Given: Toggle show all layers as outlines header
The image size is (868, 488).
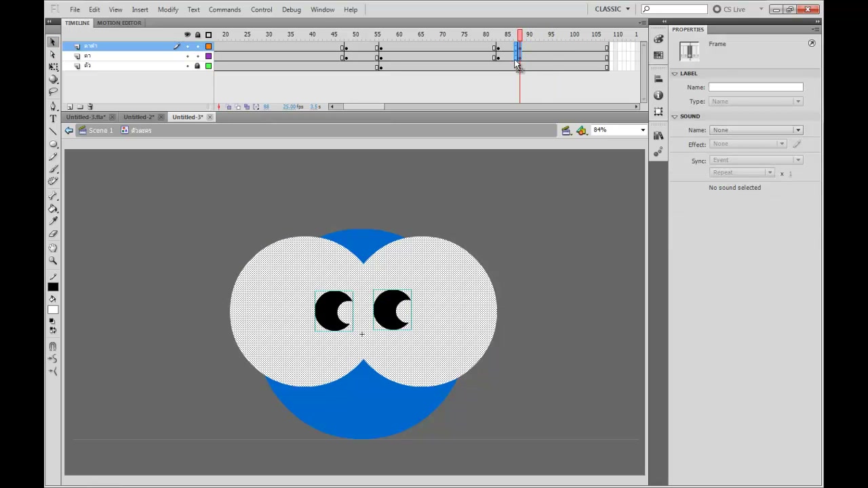Looking at the screenshot, I should coord(208,35).
